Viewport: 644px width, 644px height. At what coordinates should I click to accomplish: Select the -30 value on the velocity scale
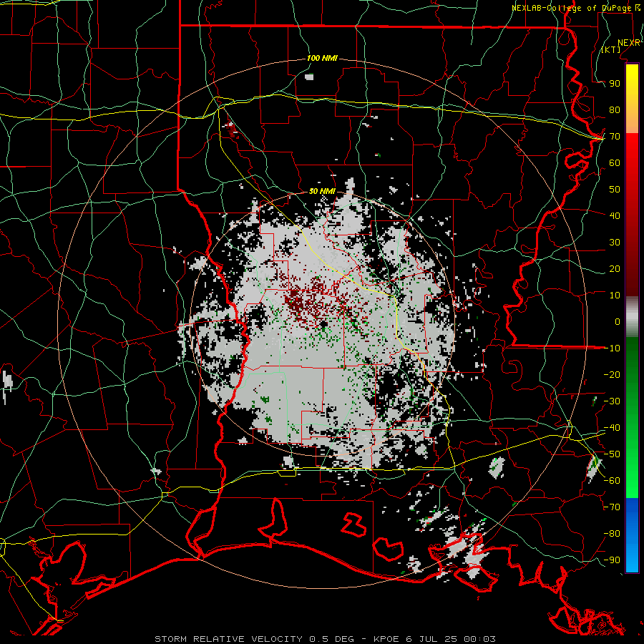(612, 401)
